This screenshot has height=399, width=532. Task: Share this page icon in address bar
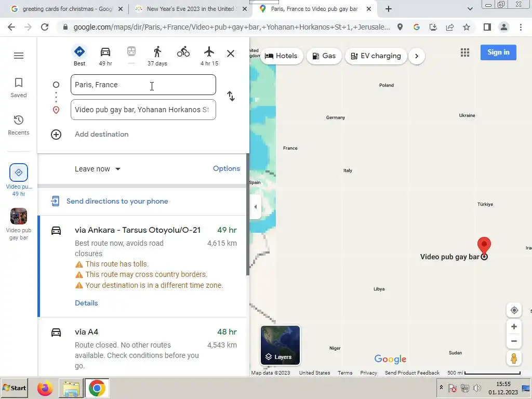[x=450, y=27]
